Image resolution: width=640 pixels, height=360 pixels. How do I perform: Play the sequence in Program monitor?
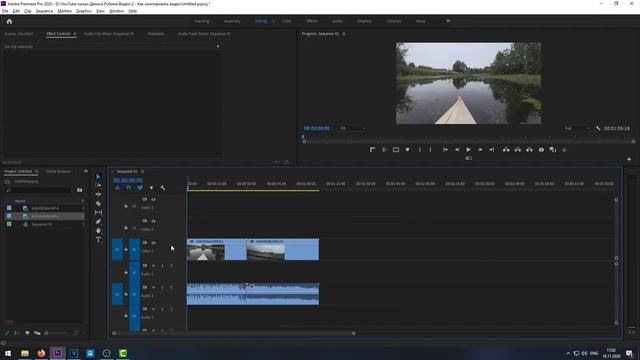coord(468,150)
